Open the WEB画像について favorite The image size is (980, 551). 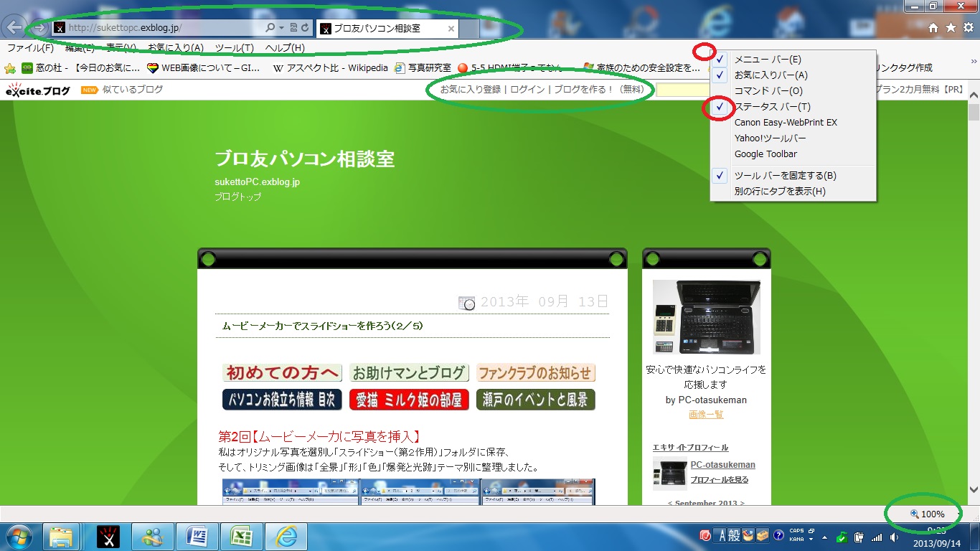click(204, 68)
